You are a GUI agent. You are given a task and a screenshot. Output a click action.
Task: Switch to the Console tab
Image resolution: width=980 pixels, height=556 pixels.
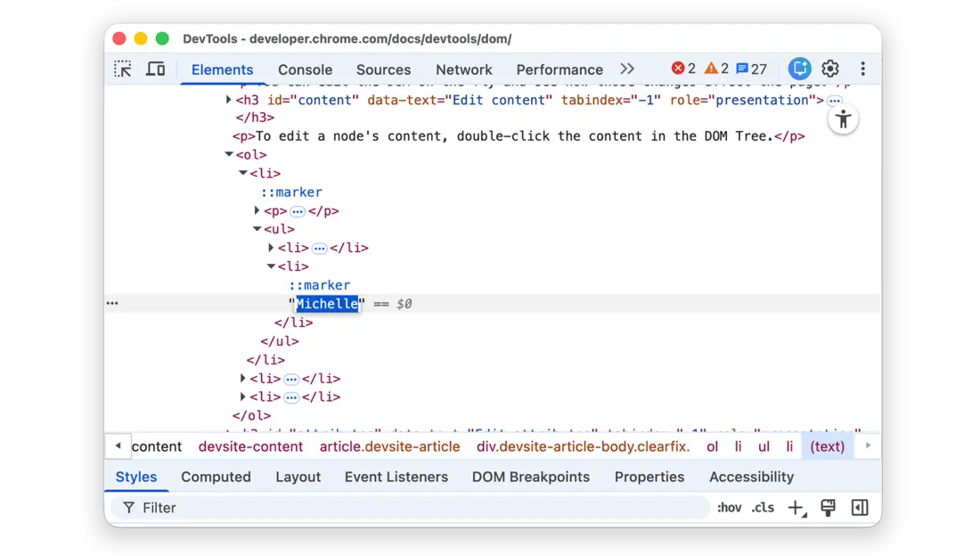[x=305, y=69]
